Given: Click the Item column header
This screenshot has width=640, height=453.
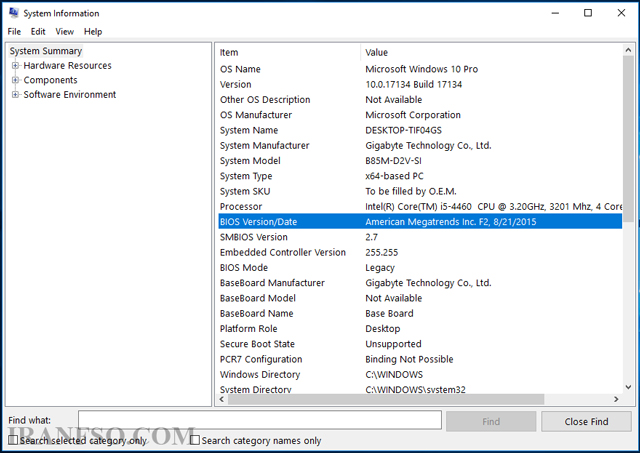Looking at the screenshot, I should [x=289, y=52].
